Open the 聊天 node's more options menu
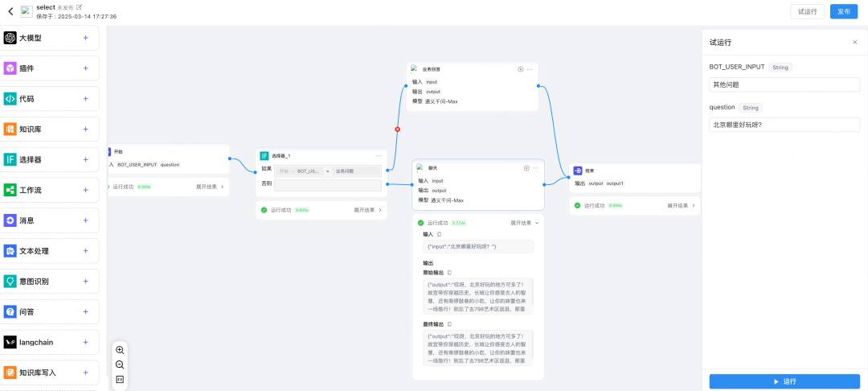 (536, 168)
